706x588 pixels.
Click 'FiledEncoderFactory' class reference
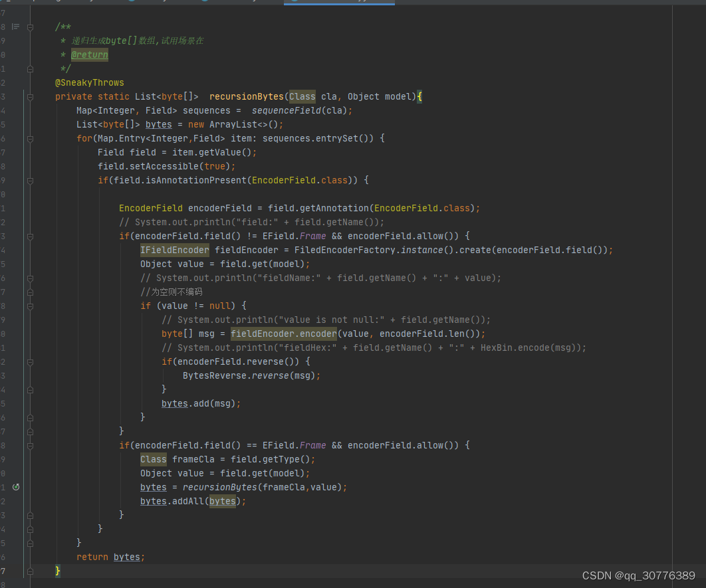[x=345, y=250]
